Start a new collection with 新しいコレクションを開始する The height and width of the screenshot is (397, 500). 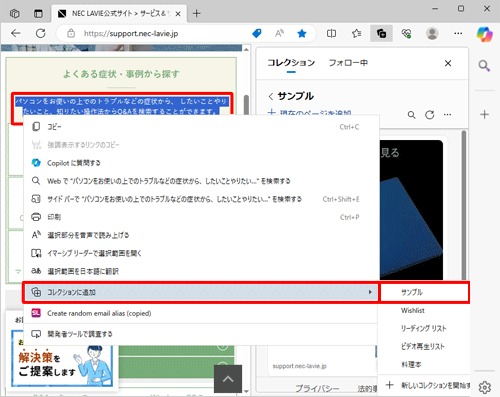[x=424, y=385]
